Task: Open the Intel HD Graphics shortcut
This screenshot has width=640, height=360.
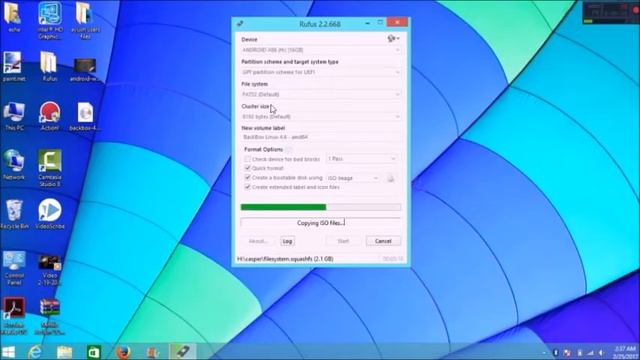Action: click(50, 20)
